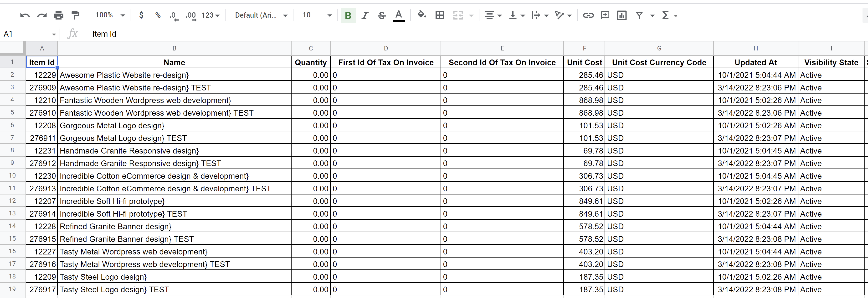Select 'Gorgeous Metal Logo design}' cell
Viewport: 868px width, 298px height.
[x=174, y=125]
